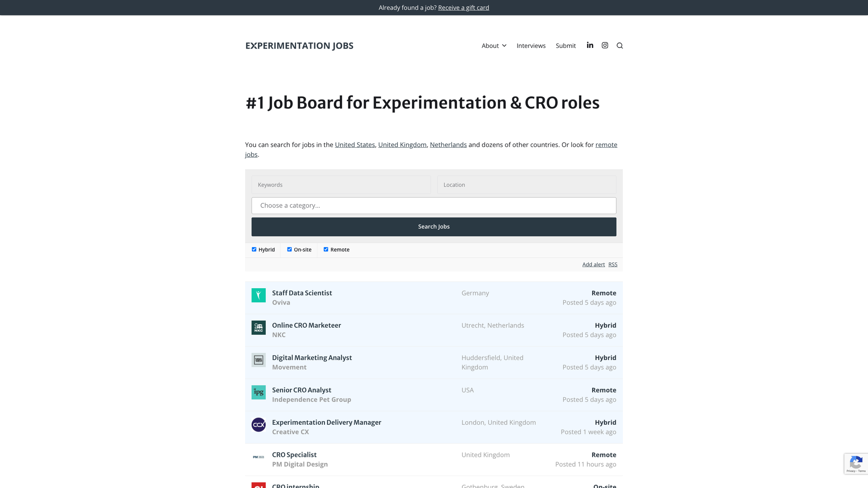868x488 pixels.
Task: Click the Independence Pet Group logo
Action: tap(258, 392)
